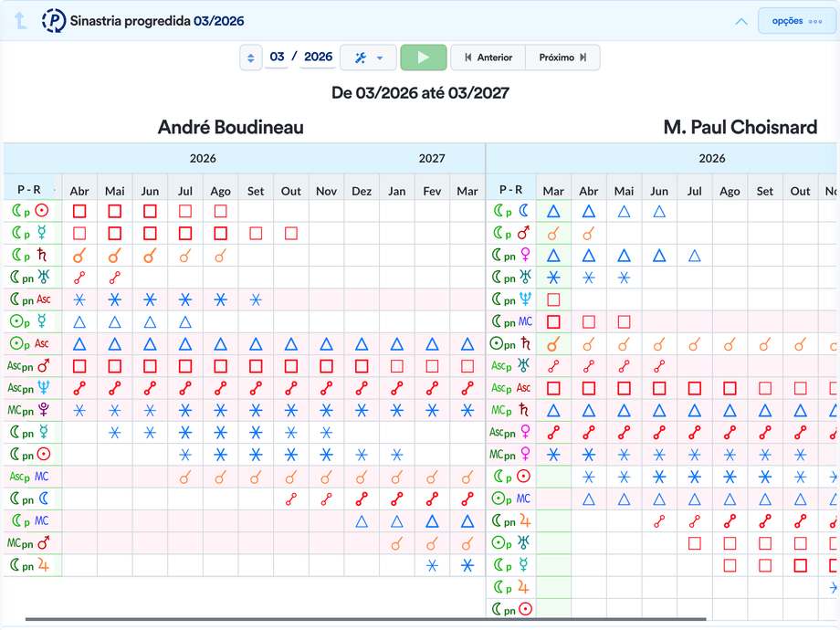Click the De 03/2026 até 03/2027 heading

[420, 93]
